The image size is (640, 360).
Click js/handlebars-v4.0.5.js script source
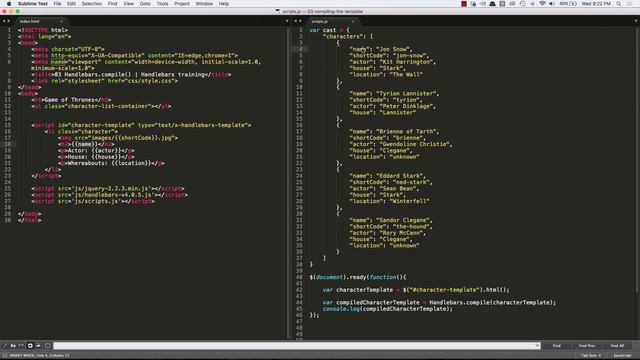(x=113, y=195)
